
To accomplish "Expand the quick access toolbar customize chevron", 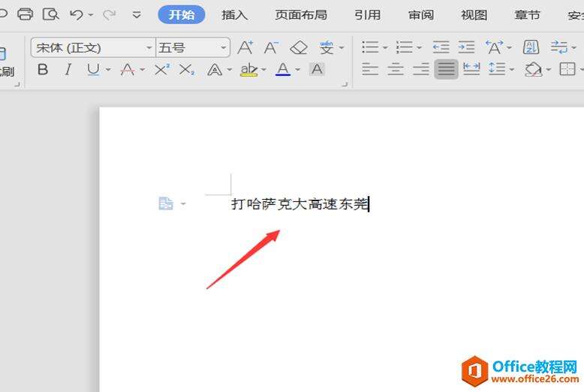I will pos(137,15).
